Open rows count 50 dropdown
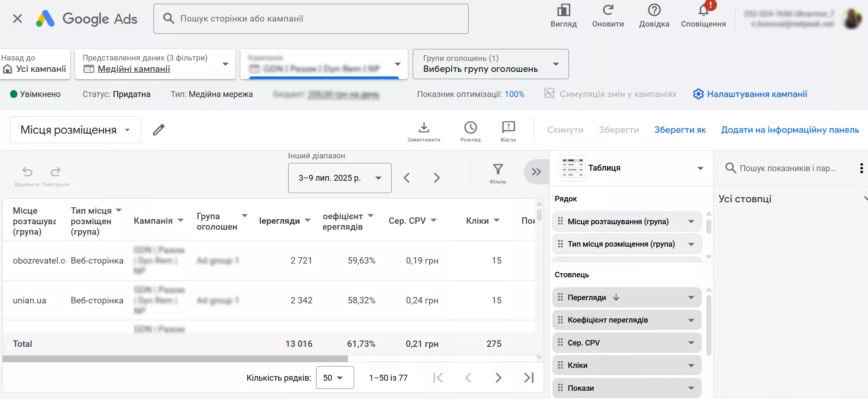The image size is (868, 399). coord(335,377)
